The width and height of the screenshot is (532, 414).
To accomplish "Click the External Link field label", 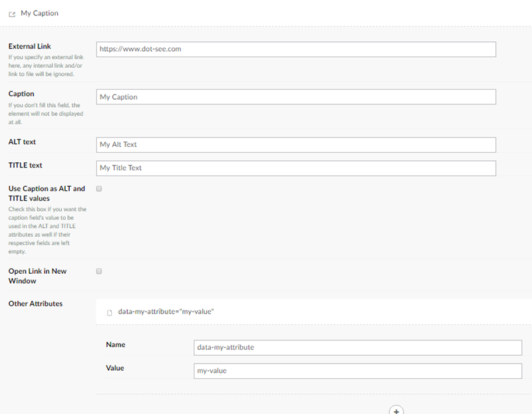I will click(x=29, y=47).
